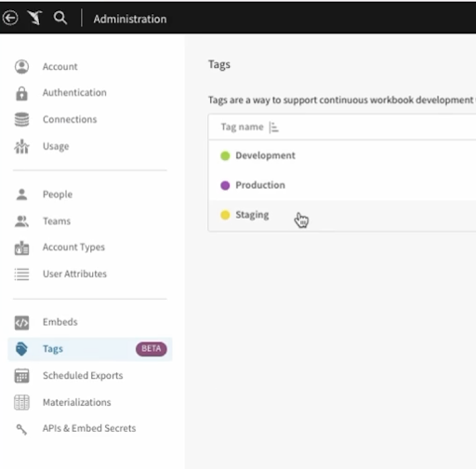Select the Authentication lock icon

[21, 93]
